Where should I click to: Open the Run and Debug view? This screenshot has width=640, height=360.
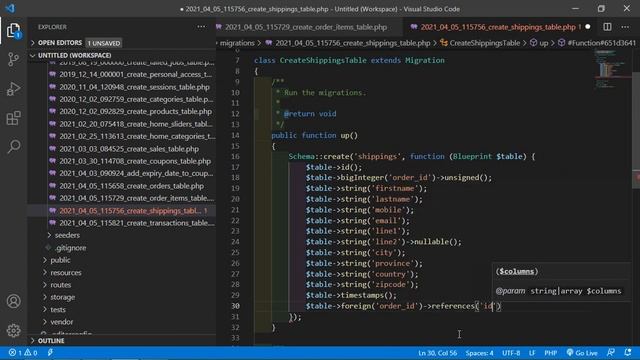[13, 89]
